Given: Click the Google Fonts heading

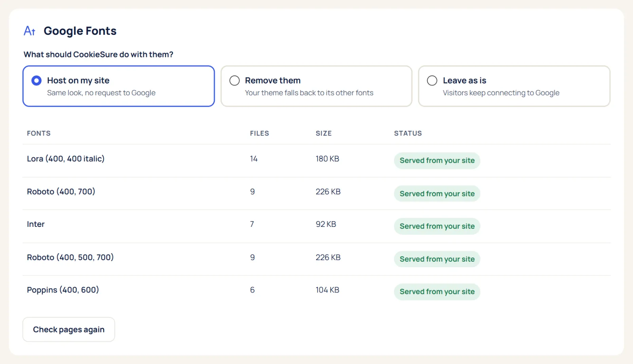Looking at the screenshot, I should pyautogui.click(x=80, y=31).
